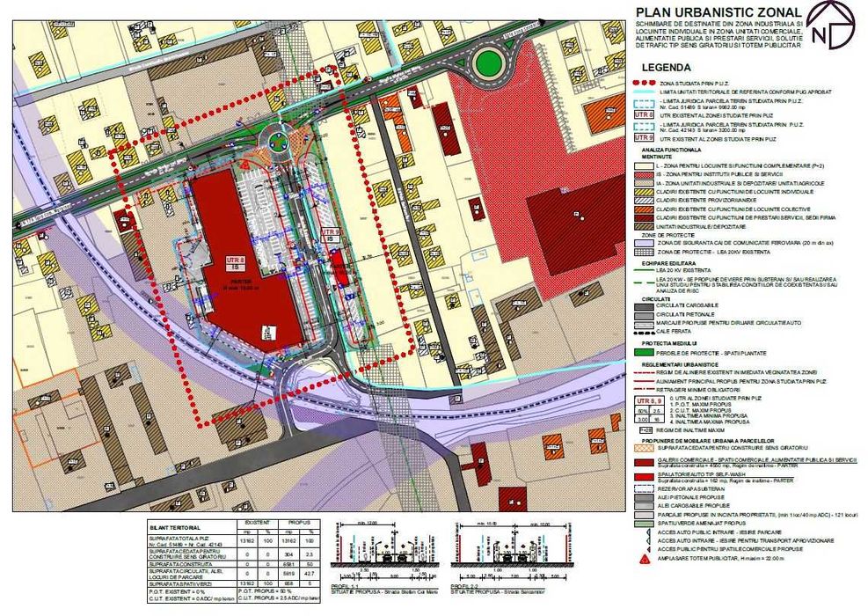Image resolution: width=868 pixels, height=616 pixels.
Task: Click the Spalatorie Auto bright red swatch
Action: point(644,477)
